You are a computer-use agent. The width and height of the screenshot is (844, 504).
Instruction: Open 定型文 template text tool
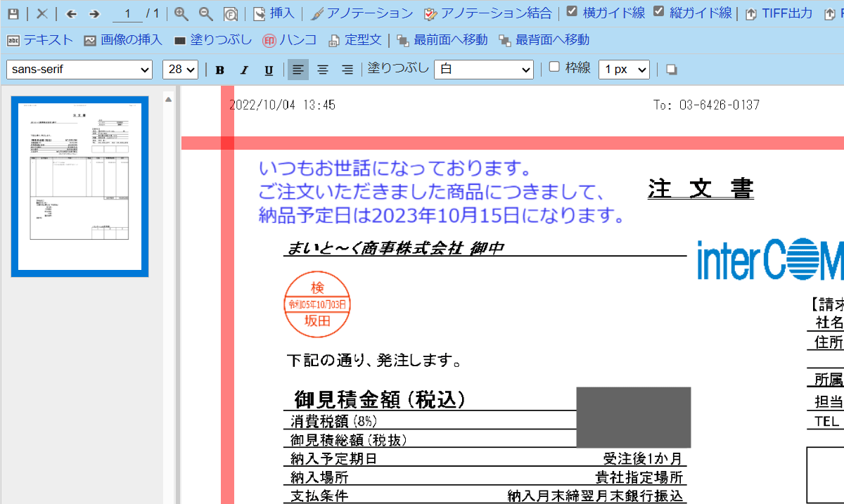pos(355,40)
